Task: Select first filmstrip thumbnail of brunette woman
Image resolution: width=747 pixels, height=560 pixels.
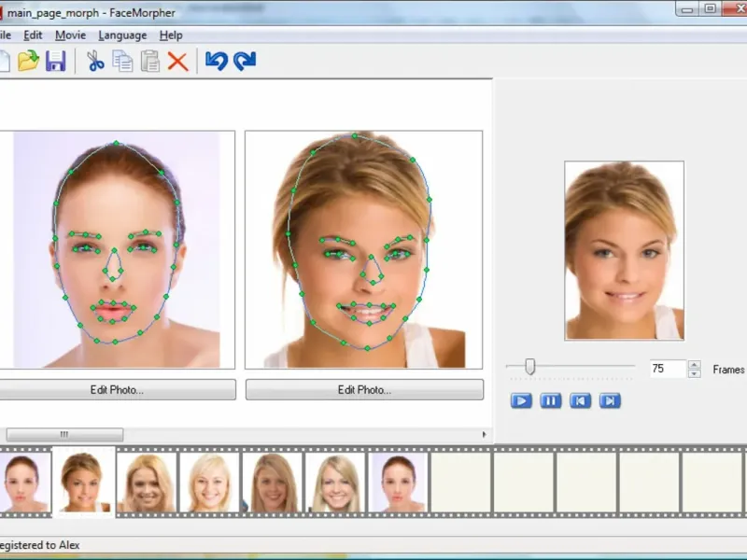Action: 25,483
